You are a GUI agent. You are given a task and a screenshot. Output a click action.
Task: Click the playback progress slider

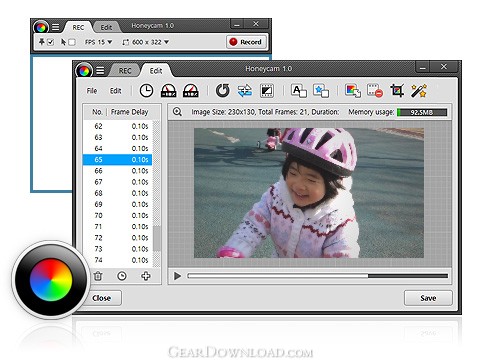pos(318,276)
